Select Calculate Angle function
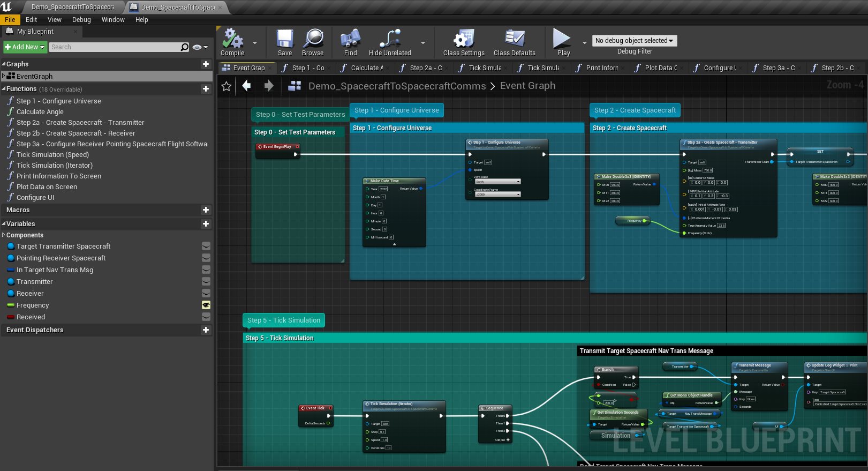The width and height of the screenshot is (868, 471). [x=40, y=111]
